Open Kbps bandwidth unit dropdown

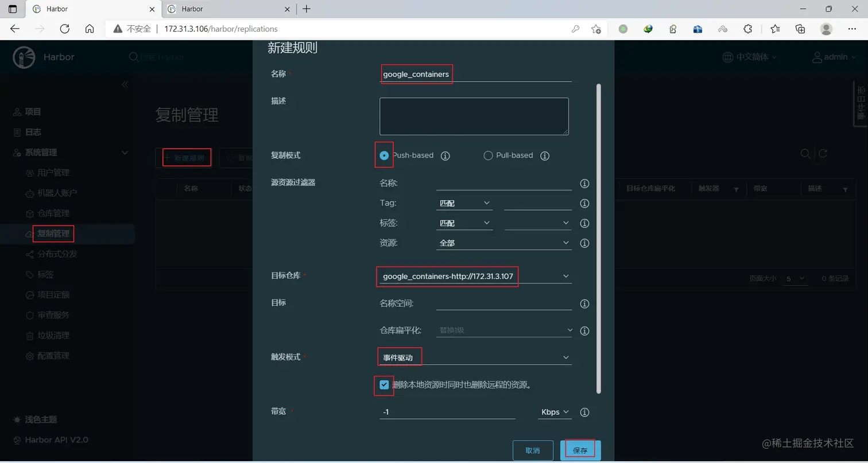pyautogui.click(x=555, y=412)
